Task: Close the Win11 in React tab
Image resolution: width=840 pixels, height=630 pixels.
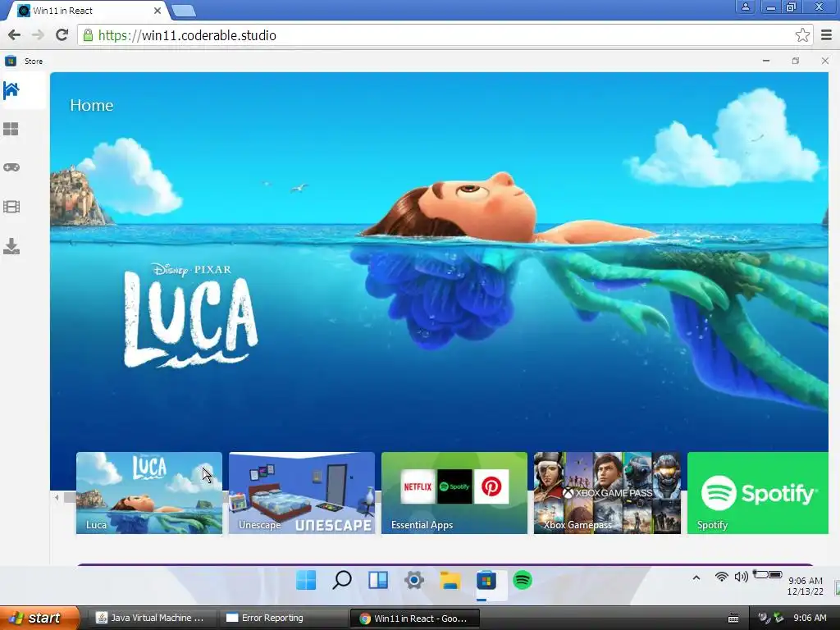Action: pyautogui.click(x=157, y=11)
